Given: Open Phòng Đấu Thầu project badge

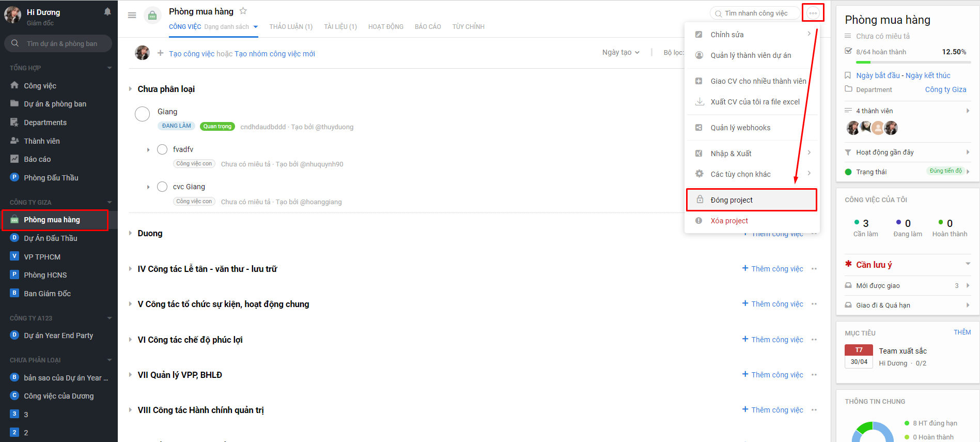Looking at the screenshot, I should 14,177.
